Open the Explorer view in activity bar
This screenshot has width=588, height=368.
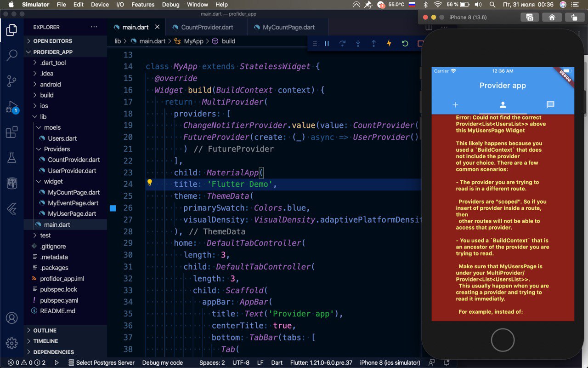coord(12,31)
